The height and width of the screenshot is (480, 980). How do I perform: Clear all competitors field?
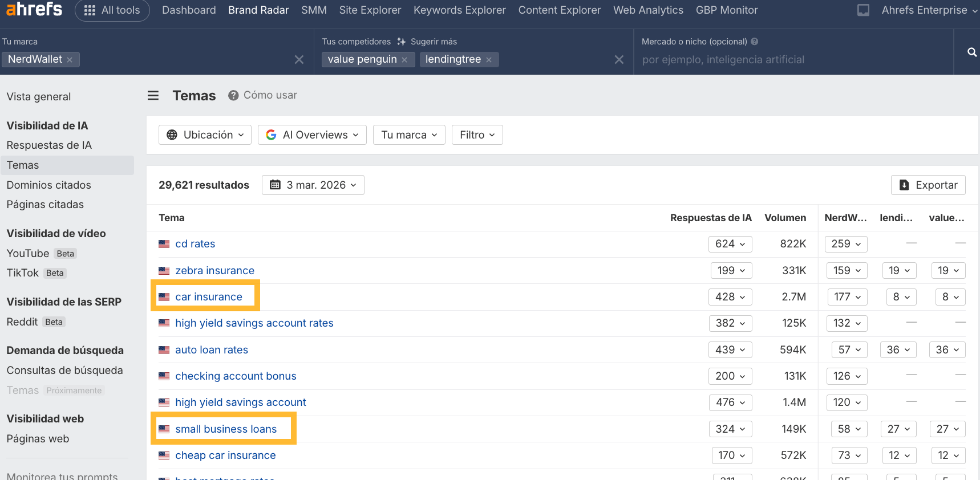[619, 60]
